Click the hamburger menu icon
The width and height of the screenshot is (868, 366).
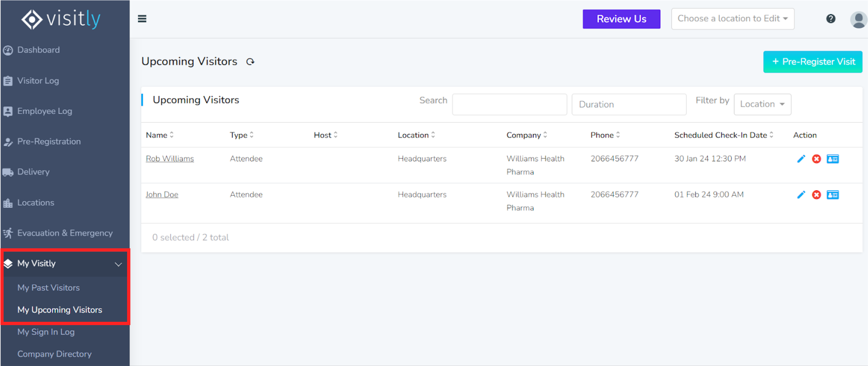(x=142, y=19)
